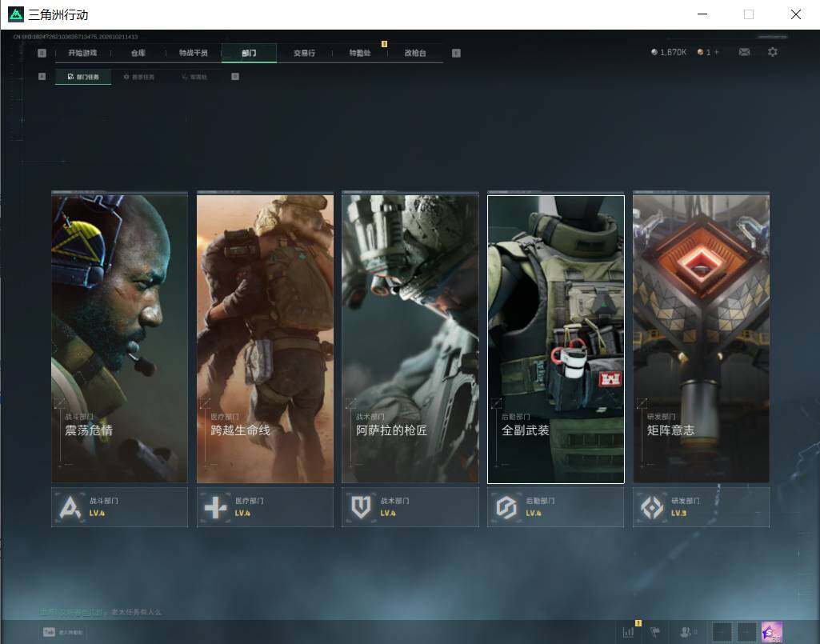
Task: Select the 部门任务 sub-tab
Action: click(83, 77)
